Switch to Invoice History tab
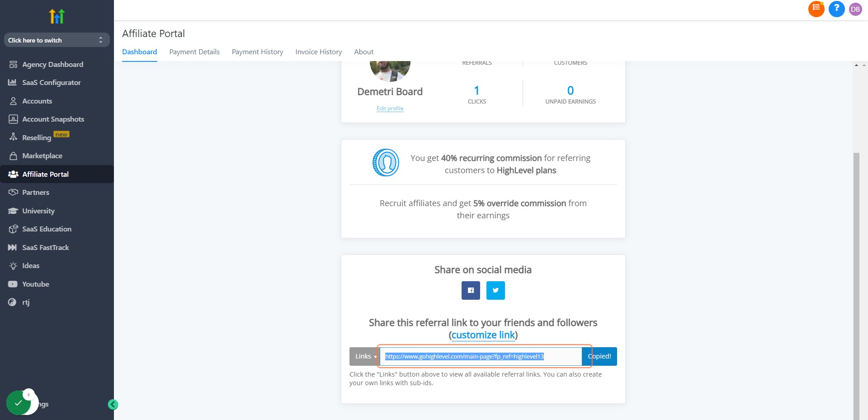The image size is (868, 420). pos(319,52)
